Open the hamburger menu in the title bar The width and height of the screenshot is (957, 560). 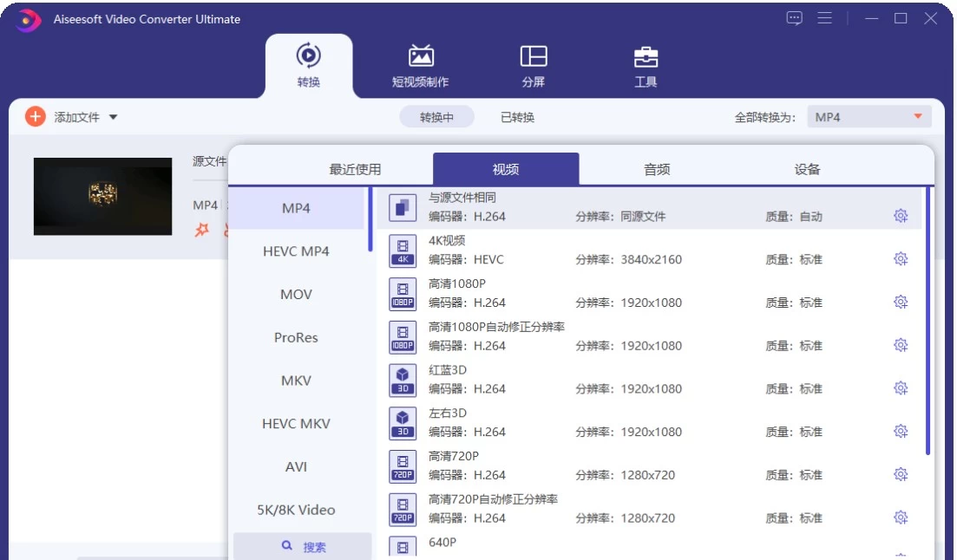point(824,17)
